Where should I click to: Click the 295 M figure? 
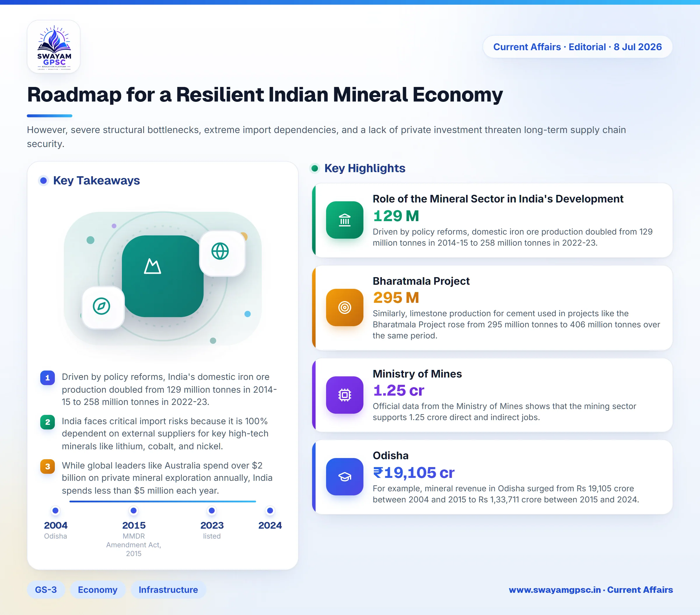[396, 297]
